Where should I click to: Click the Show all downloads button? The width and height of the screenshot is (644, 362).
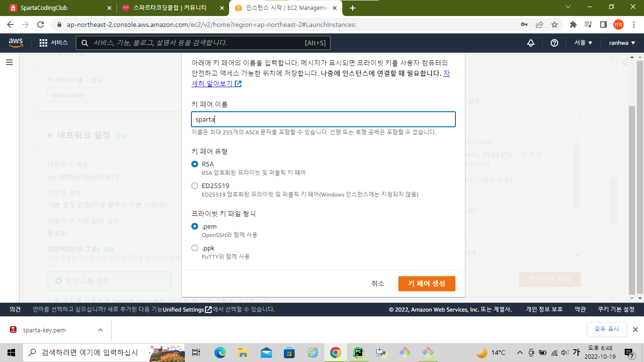pyautogui.click(x=606, y=329)
